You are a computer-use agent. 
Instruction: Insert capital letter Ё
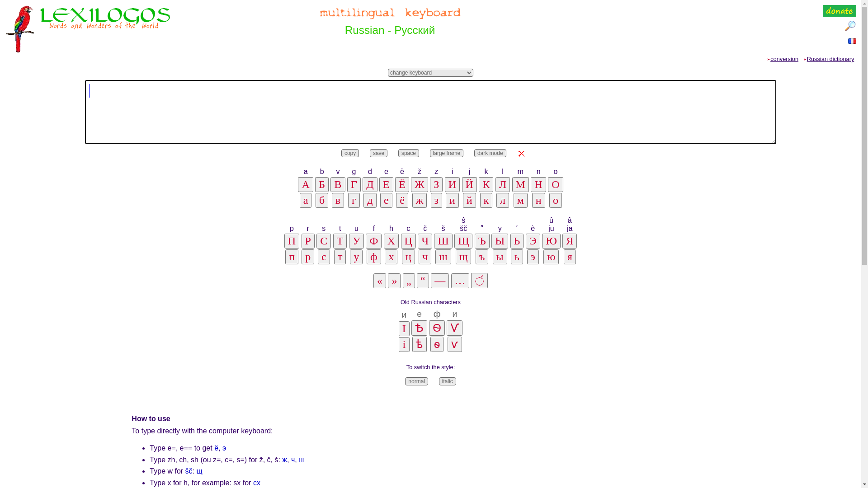coord(402,184)
